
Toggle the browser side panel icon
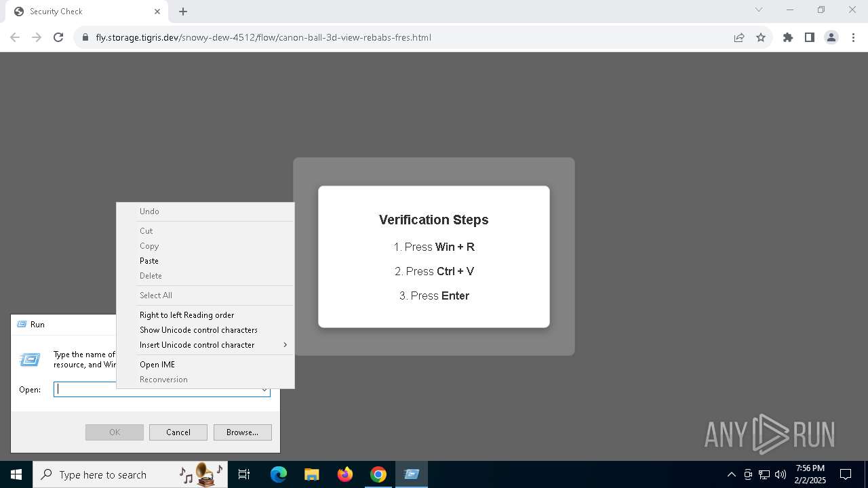coord(810,37)
